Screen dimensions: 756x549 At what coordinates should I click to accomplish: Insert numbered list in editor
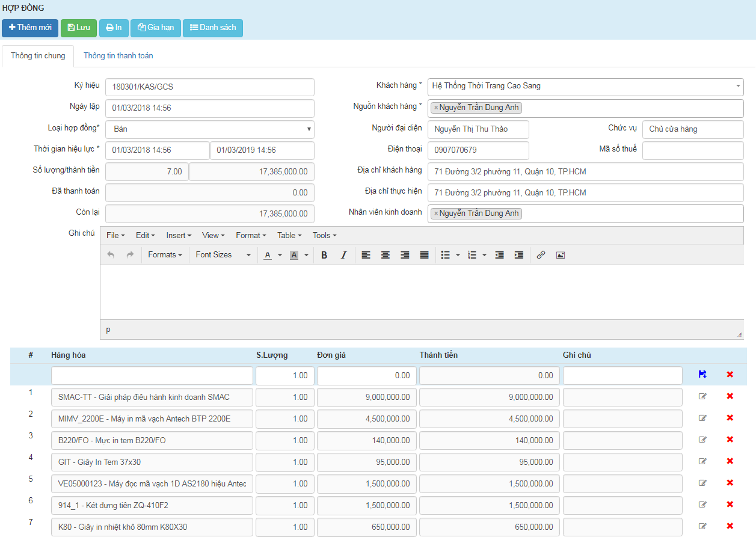[472, 255]
